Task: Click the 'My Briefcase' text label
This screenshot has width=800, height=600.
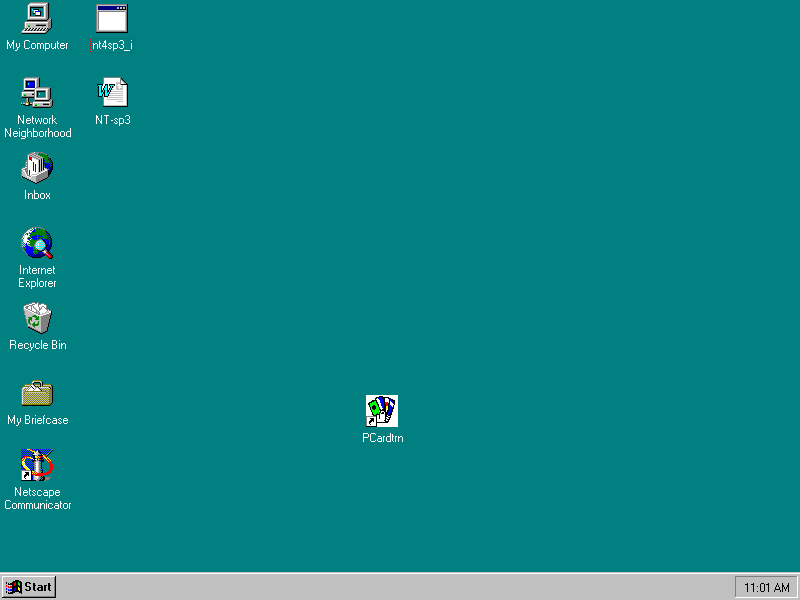Action: click(37, 420)
